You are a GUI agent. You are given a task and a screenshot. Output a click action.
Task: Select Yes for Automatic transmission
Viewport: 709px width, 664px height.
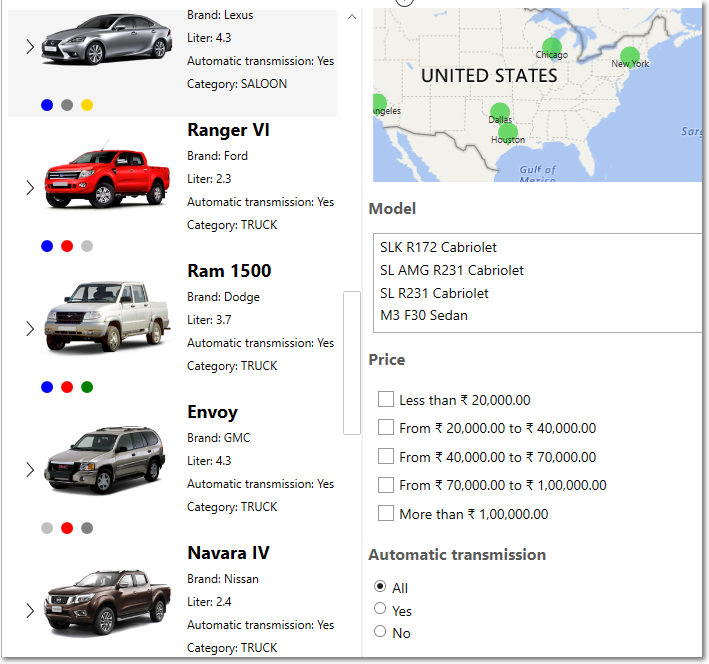pyautogui.click(x=380, y=609)
